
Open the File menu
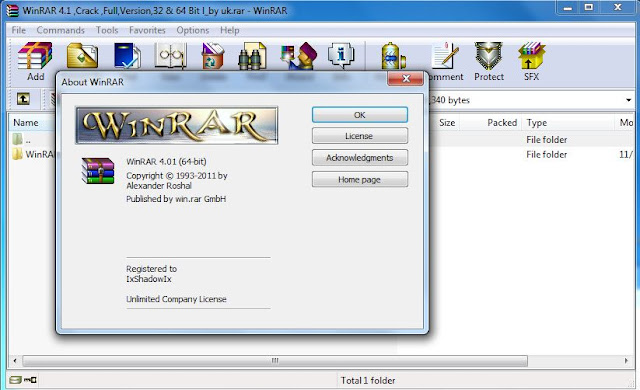(x=18, y=30)
